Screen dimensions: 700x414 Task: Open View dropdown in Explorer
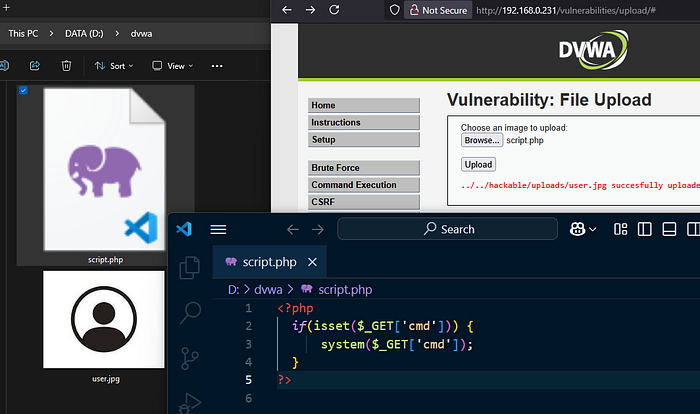coord(172,66)
